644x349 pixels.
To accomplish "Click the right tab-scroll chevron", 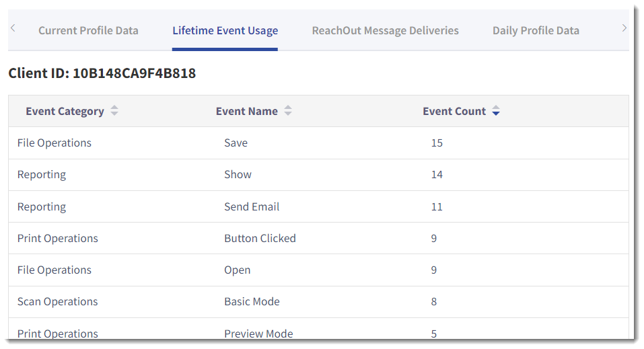I will [x=624, y=28].
